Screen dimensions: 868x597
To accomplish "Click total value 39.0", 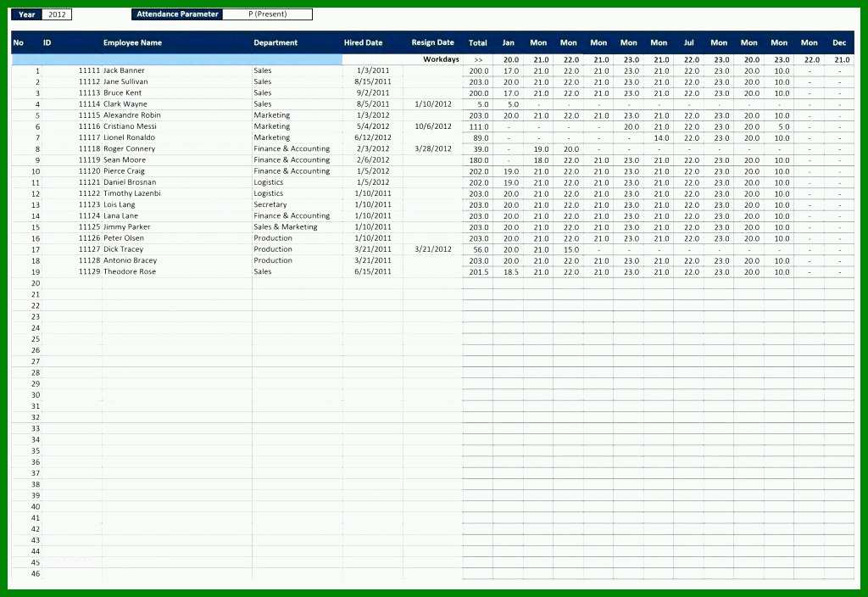I will 481,149.
